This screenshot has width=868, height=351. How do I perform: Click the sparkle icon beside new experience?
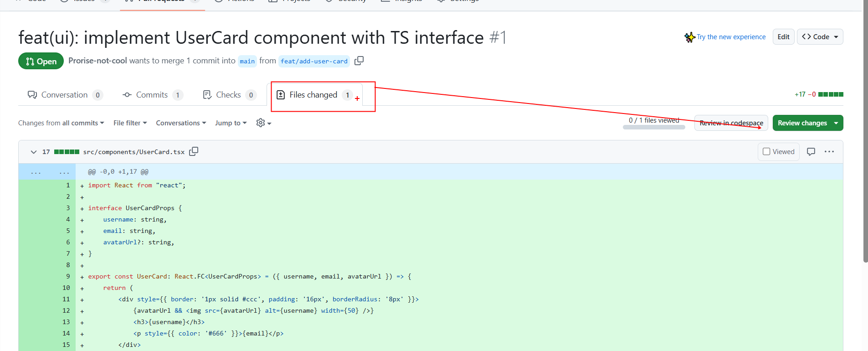click(689, 37)
